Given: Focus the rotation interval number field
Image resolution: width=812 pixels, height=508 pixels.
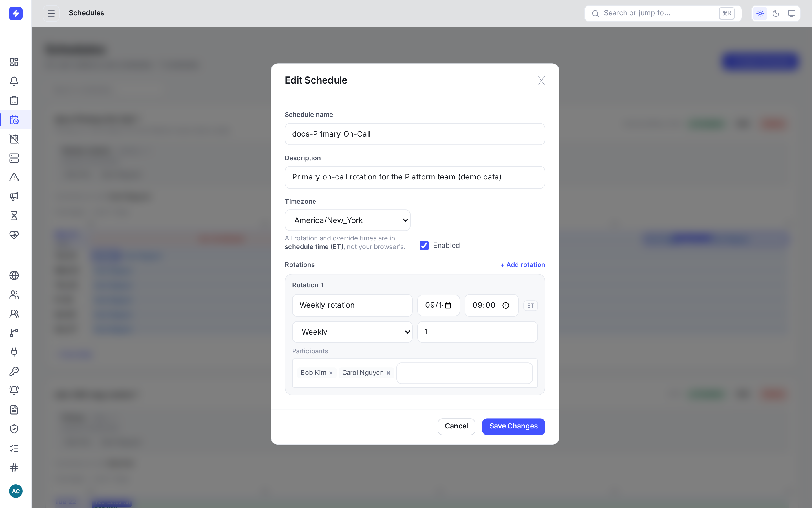Looking at the screenshot, I should point(477,332).
